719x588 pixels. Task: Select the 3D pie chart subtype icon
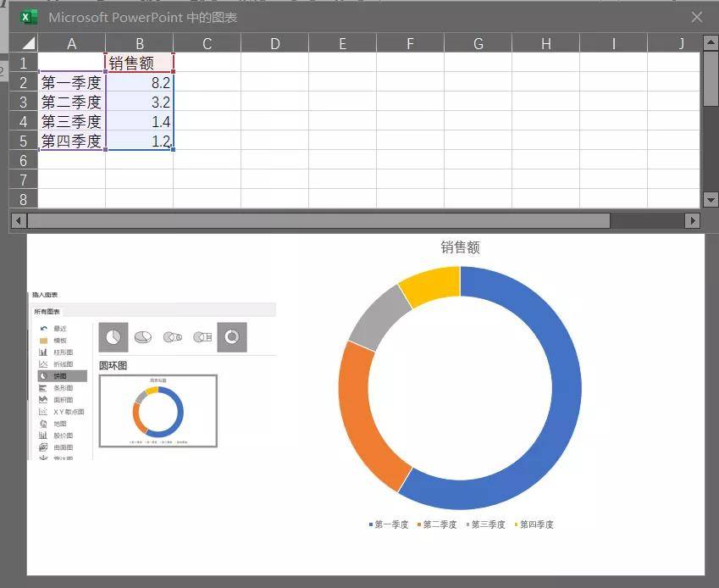tap(143, 337)
